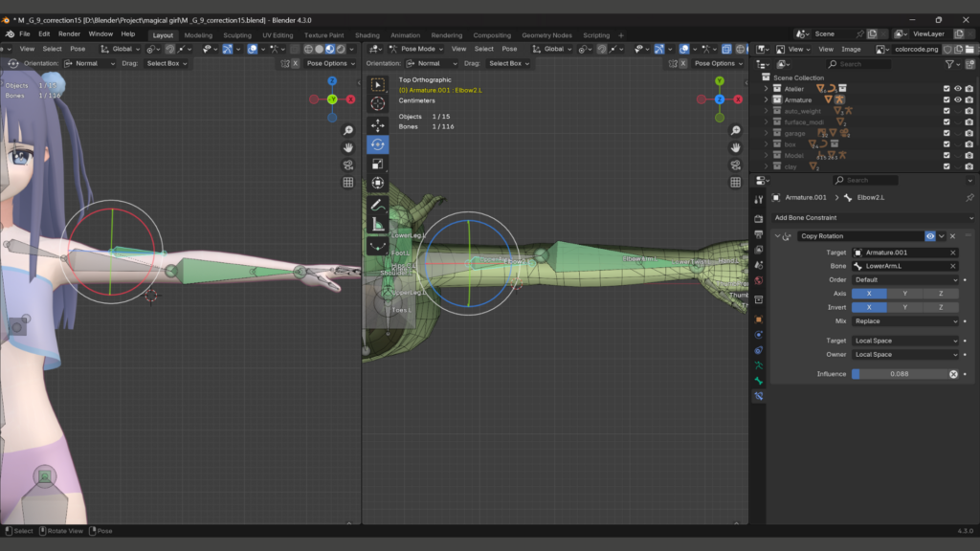This screenshot has height=551, width=980.
Task: Click the pan hand icon in right viewport
Action: [735, 147]
